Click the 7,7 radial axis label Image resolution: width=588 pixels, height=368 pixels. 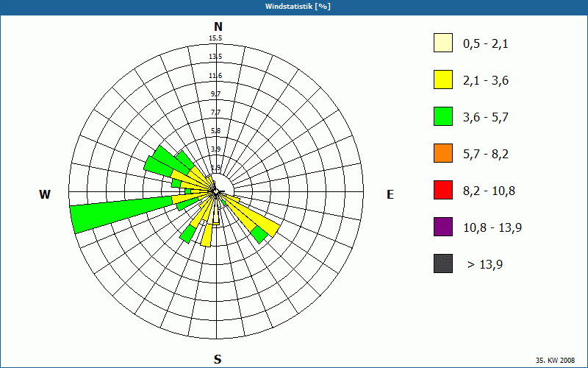tap(215, 113)
